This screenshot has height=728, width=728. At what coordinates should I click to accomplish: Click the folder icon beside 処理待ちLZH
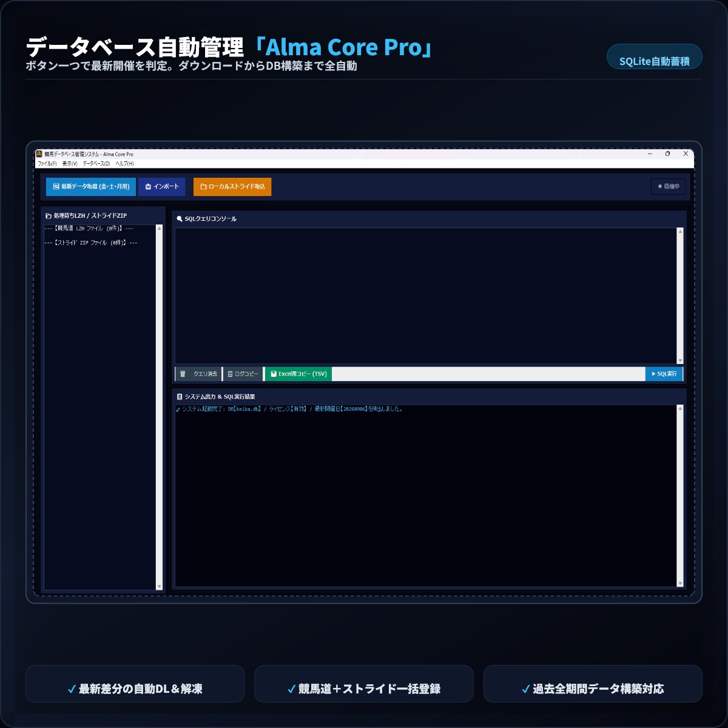(x=49, y=216)
